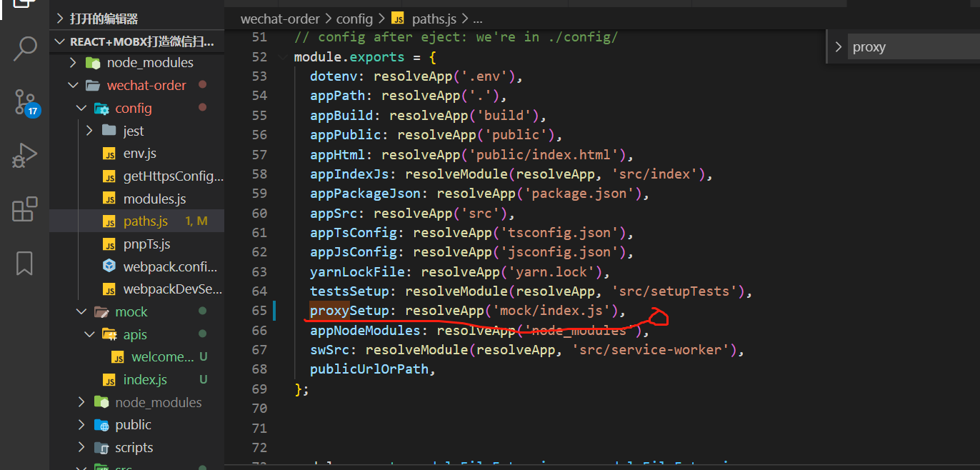Expand top node_modules folder

pos(72,63)
